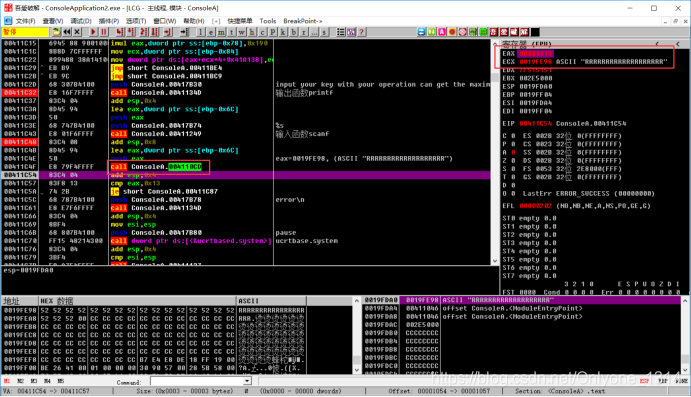This screenshot has width=691, height=397.
Task: Show Log window via L button
Action: (201, 32)
